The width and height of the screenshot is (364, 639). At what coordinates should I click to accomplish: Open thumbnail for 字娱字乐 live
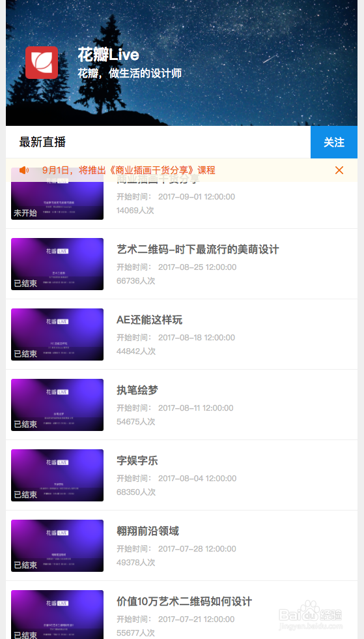[x=57, y=475]
